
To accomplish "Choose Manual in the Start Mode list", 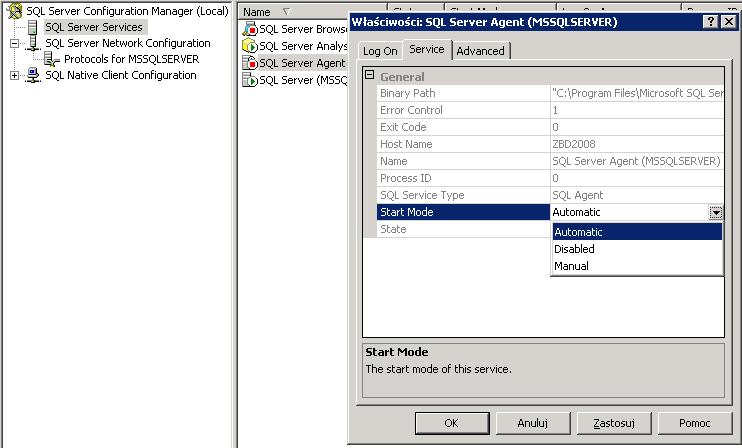I will pos(637,266).
